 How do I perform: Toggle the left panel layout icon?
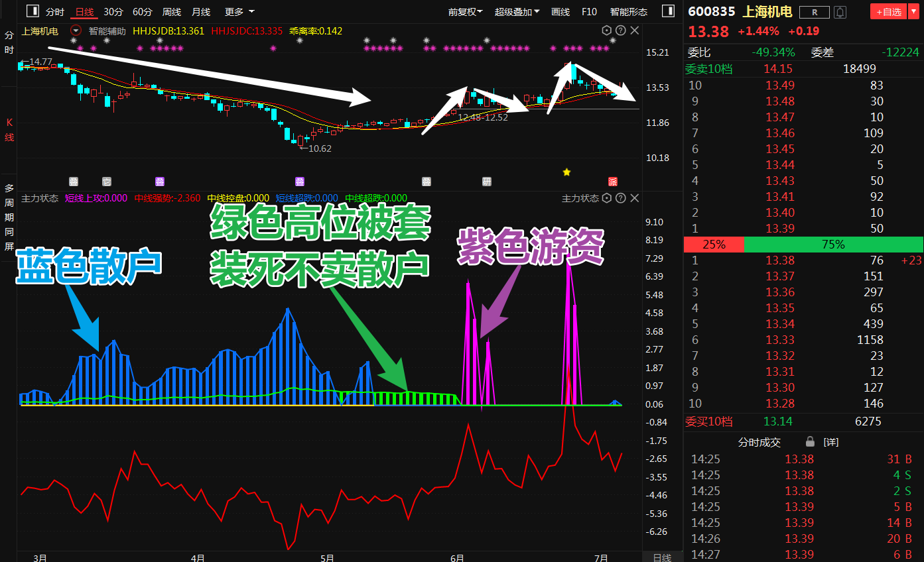[x=31, y=11]
